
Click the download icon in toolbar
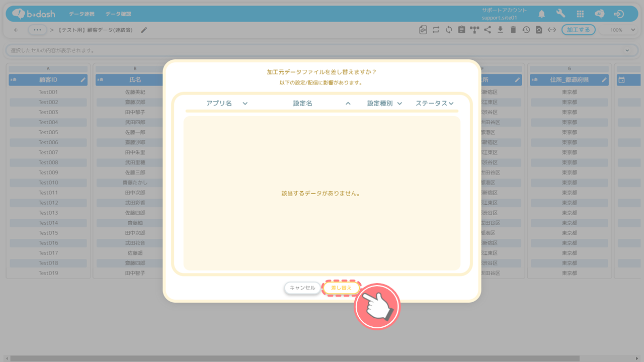(x=500, y=30)
